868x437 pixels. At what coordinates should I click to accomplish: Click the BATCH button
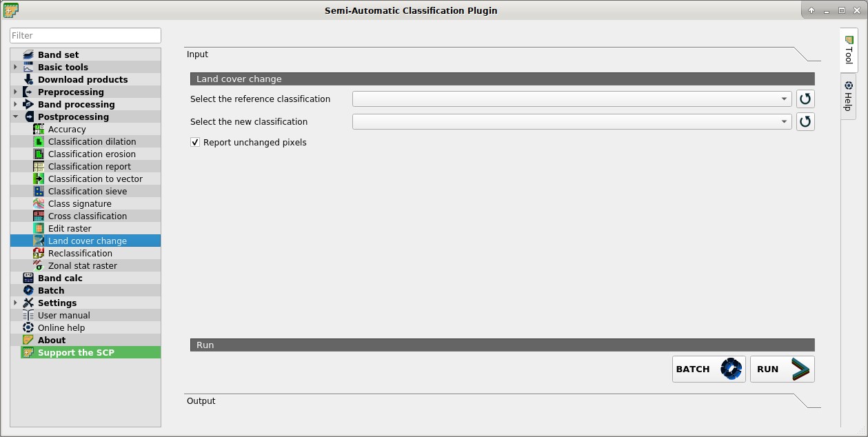709,369
